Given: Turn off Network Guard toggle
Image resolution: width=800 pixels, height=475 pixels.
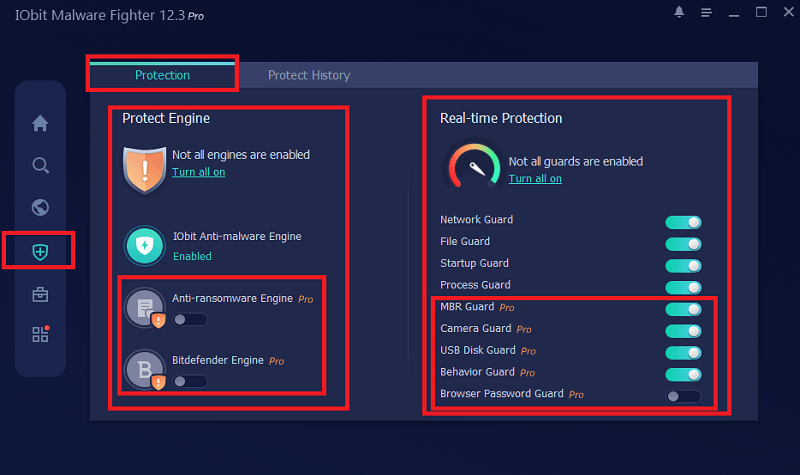Looking at the screenshot, I should (683, 222).
